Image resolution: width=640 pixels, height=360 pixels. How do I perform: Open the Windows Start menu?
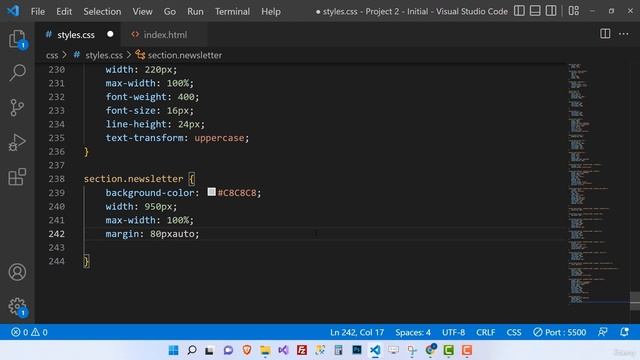173,350
